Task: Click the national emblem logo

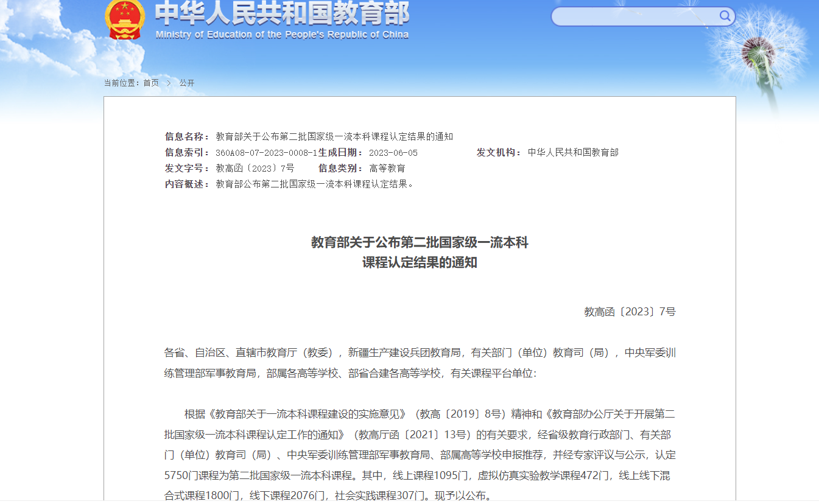Action: tap(125, 19)
